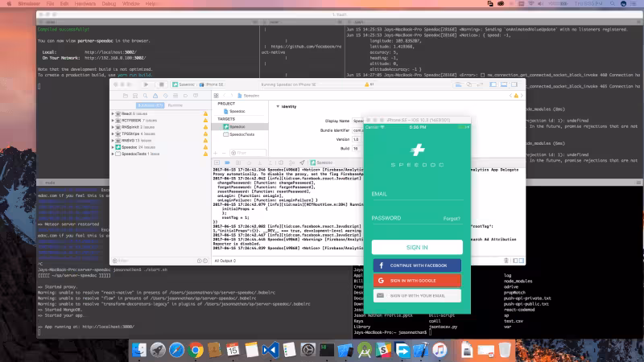The image size is (644, 362).
Task: Expand the React issues group
Action: (x=113, y=115)
